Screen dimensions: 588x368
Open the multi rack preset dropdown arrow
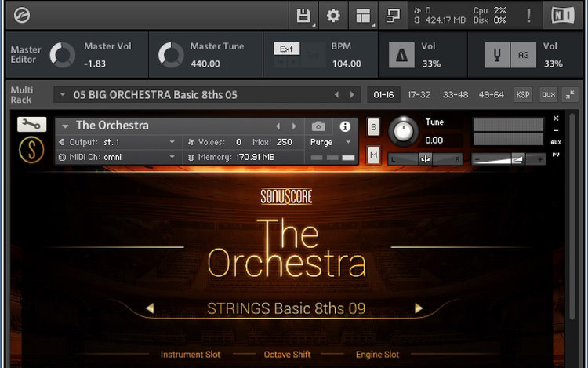pyautogui.click(x=63, y=95)
